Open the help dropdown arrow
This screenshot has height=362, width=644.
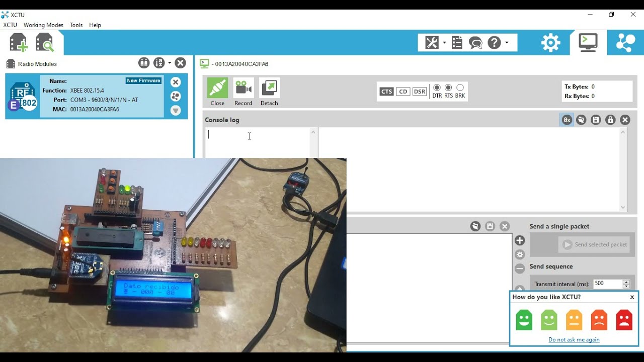tap(507, 43)
